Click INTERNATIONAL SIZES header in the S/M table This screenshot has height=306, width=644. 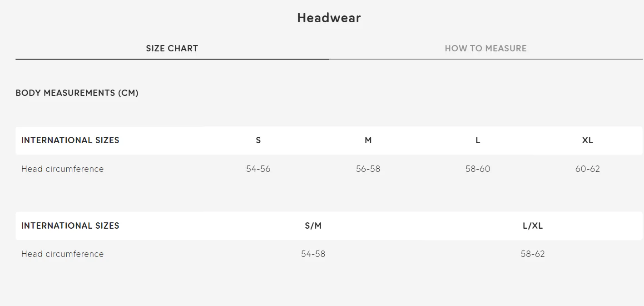click(x=70, y=226)
